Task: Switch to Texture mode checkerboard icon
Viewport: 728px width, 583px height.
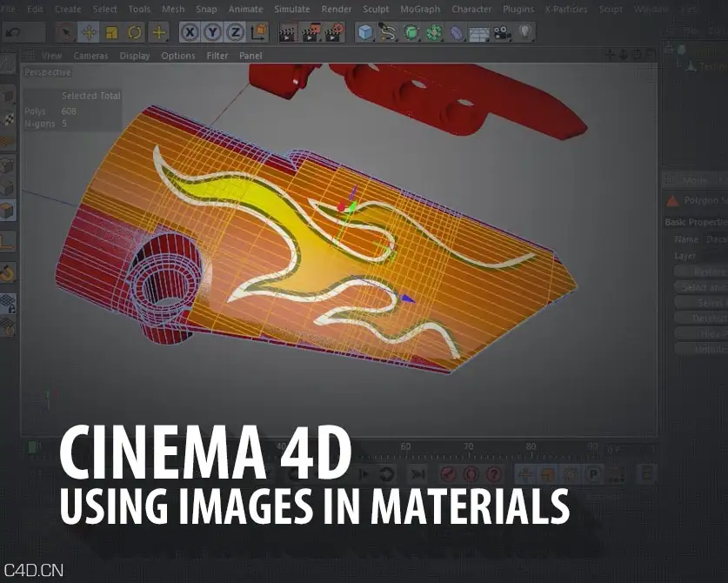Action: (x=8, y=119)
